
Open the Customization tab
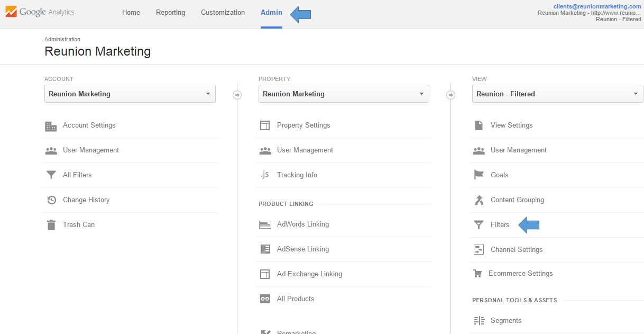coord(223,13)
